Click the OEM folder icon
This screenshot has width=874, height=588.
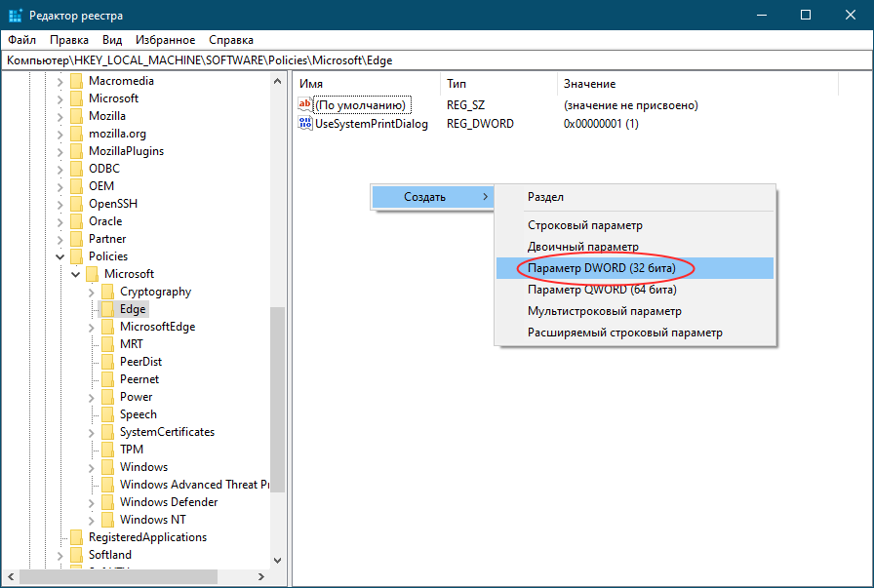tap(77, 186)
